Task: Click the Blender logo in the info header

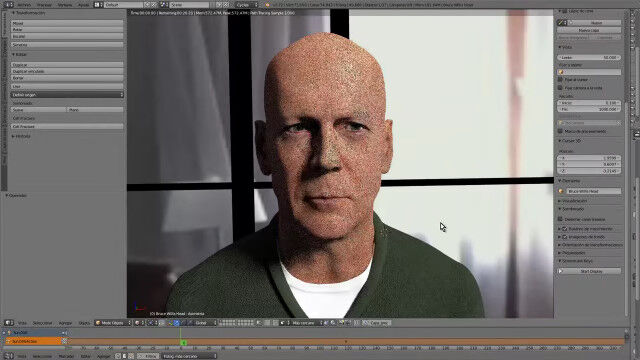Action: point(267,5)
